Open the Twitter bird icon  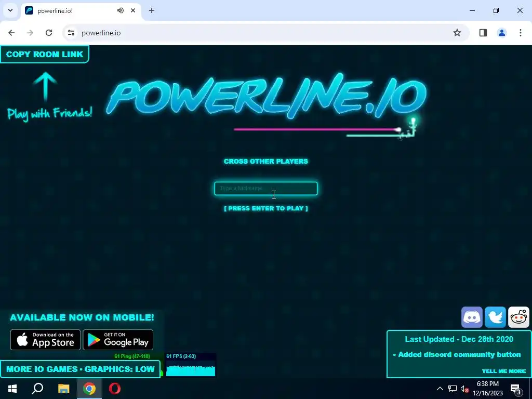pos(495,317)
